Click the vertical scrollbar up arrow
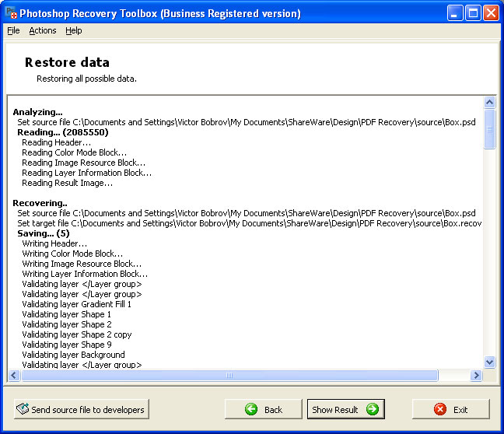This screenshot has height=434, width=504. point(489,103)
